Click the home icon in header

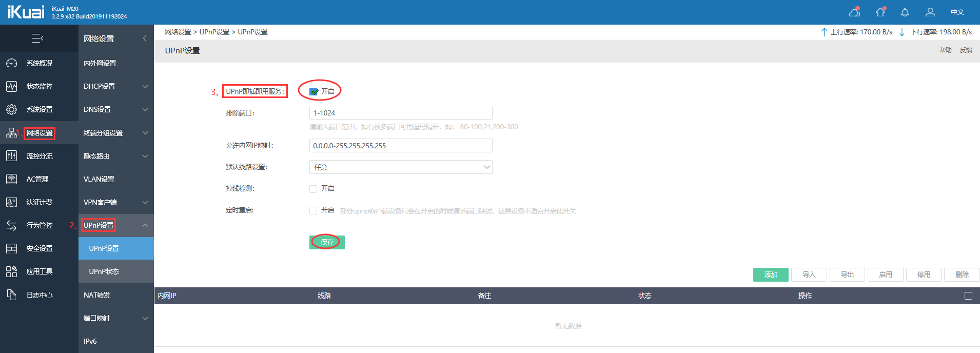tap(880, 12)
